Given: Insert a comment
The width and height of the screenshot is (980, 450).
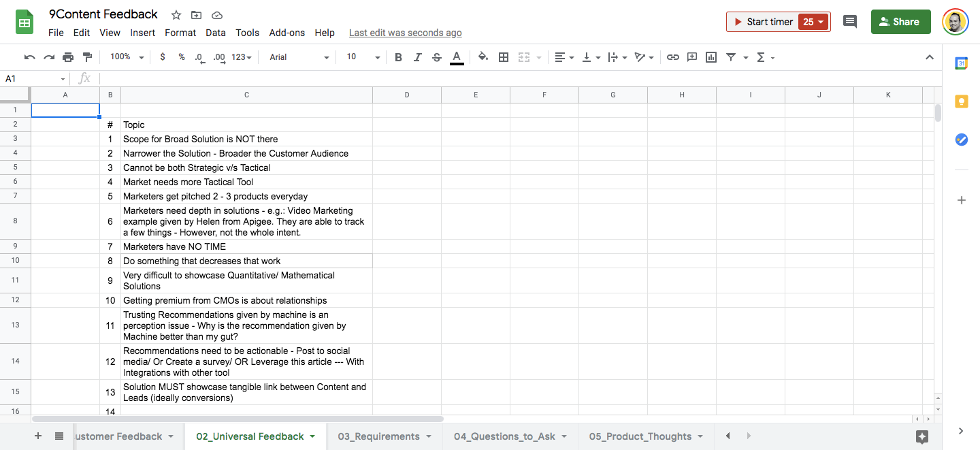Looking at the screenshot, I should tap(692, 57).
